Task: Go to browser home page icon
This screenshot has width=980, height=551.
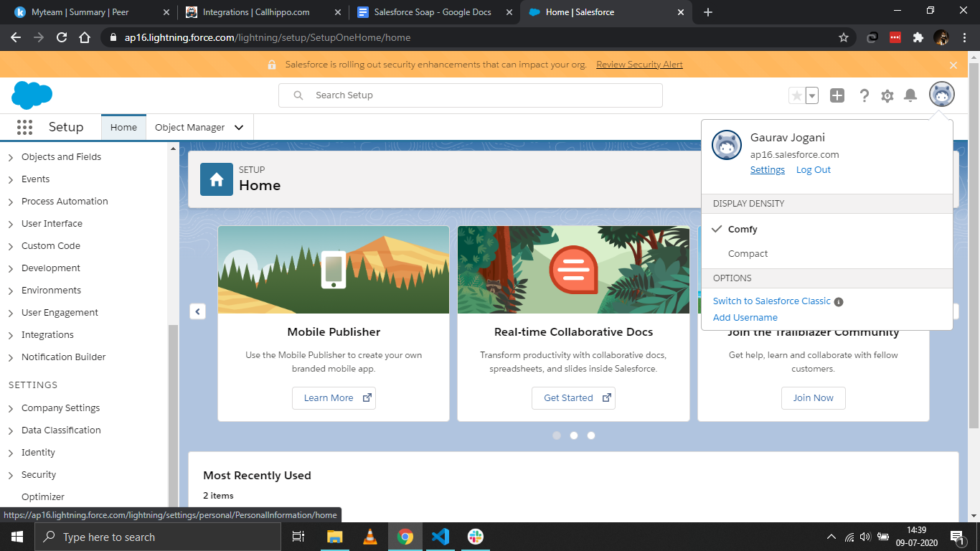Action: [x=85, y=37]
